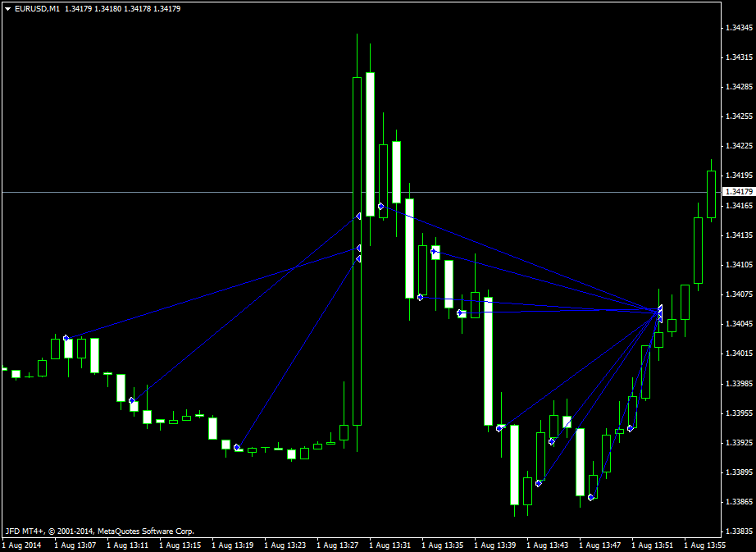The width and height of the screenshot is (756, 552).
Task: Click the 1.33835 price scale label
Action: click(739, 531)
